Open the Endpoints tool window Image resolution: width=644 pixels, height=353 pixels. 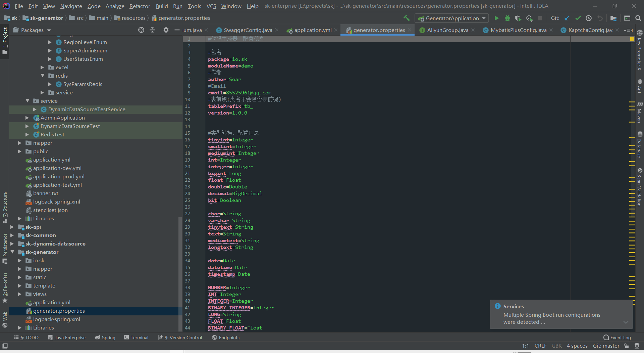coord(226,338)
